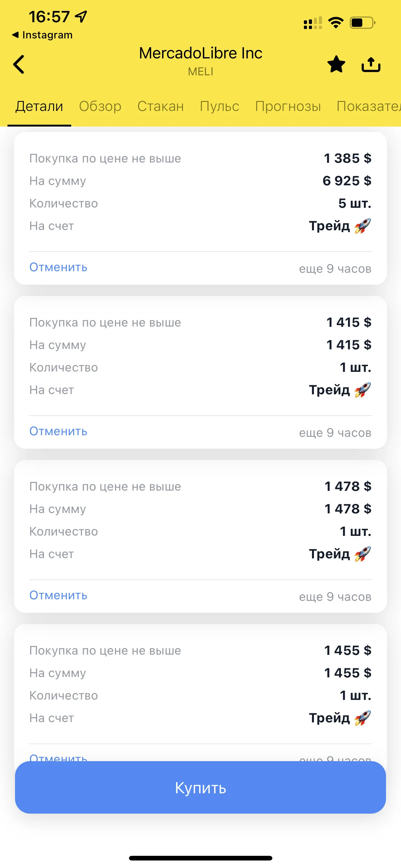401x868 pixels.
Task: Open the partially visible Показатели tab
Action: (369, 106)
